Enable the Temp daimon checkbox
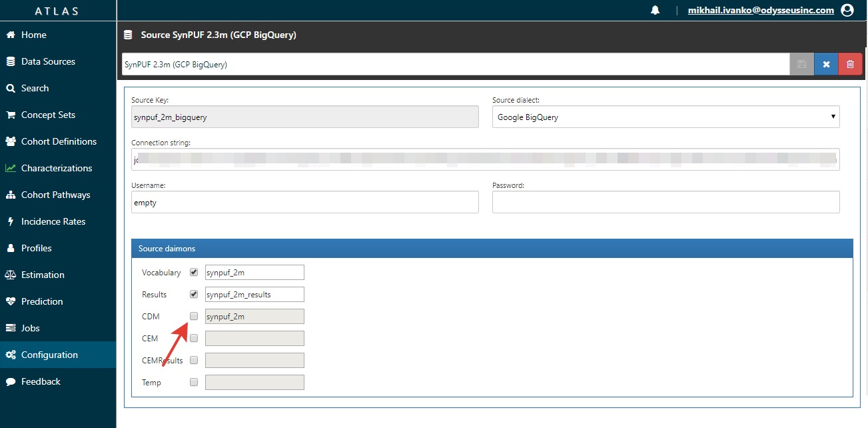The height and width of the screenshot is (428, 868). [x=194, y=382]
